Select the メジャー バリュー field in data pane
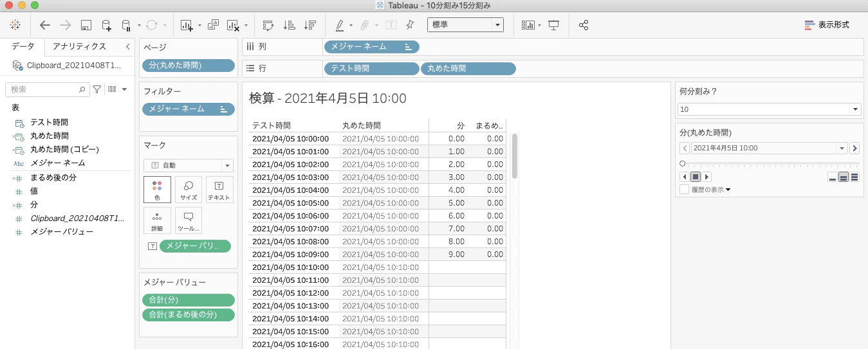 point(62,231)
